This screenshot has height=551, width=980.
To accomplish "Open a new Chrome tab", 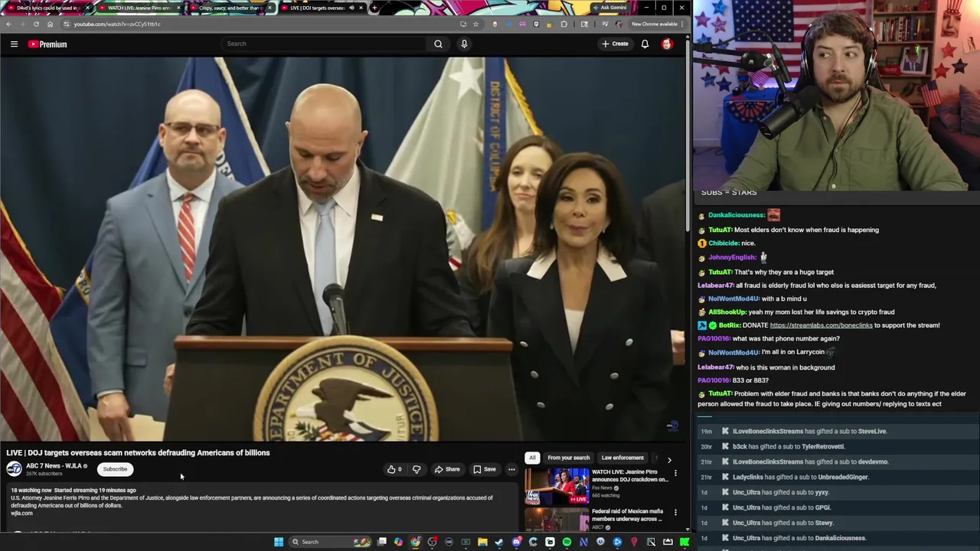I will pos(374,8).
